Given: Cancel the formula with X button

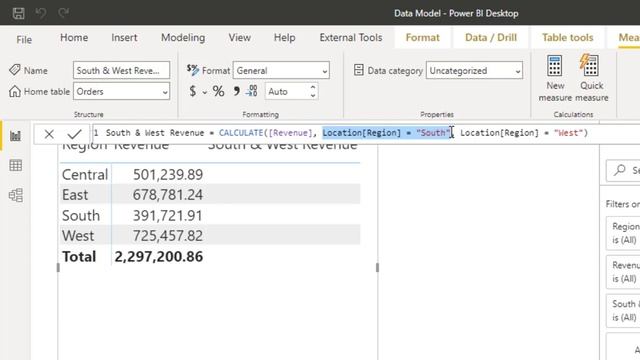Looking at the screenshot, I should (x=49, y=133).
